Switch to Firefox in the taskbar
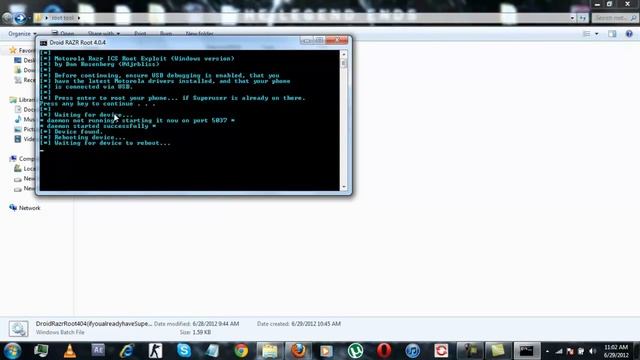The width and height of the screenshot is (640, 360). [x=298, y=351]
